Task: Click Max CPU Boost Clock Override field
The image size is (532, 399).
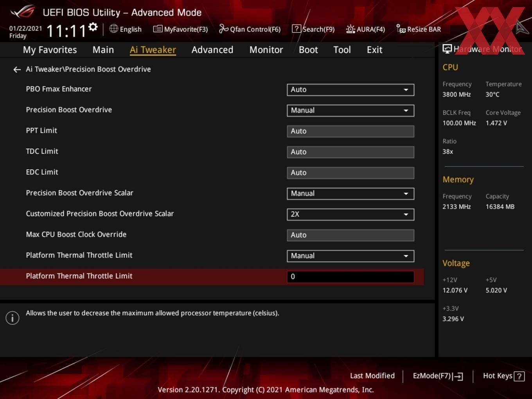Action: pos(350,235)
